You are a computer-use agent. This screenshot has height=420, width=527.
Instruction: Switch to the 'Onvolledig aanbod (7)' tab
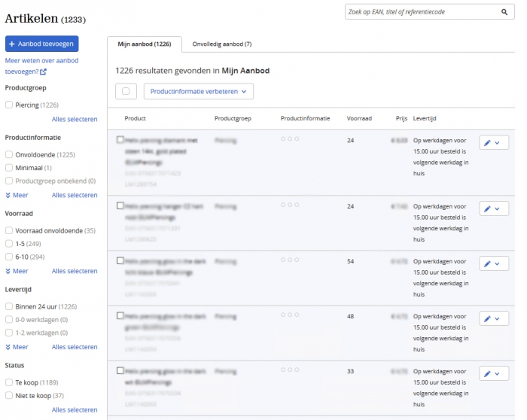pos(221,44)
